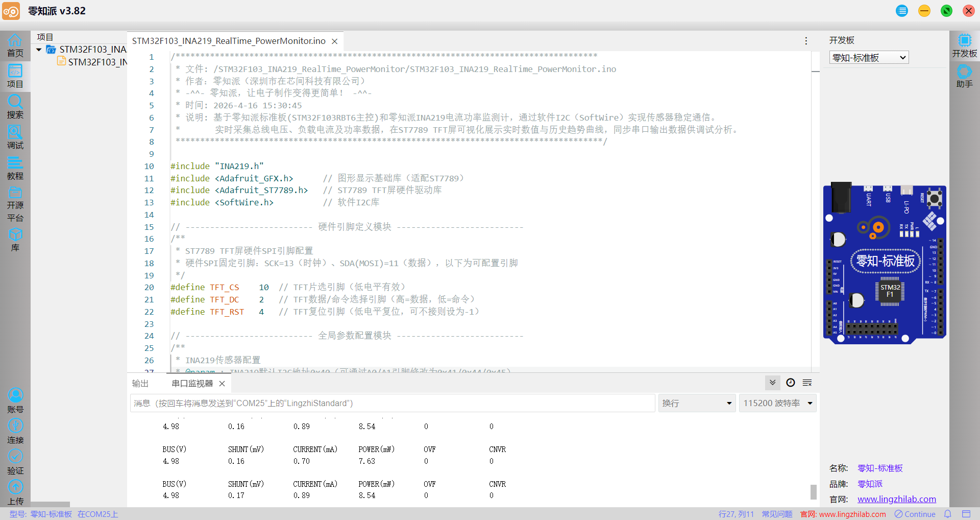
Task: Collapse the STM32F103_INA project tree folder
Action: tap(39, 50)
